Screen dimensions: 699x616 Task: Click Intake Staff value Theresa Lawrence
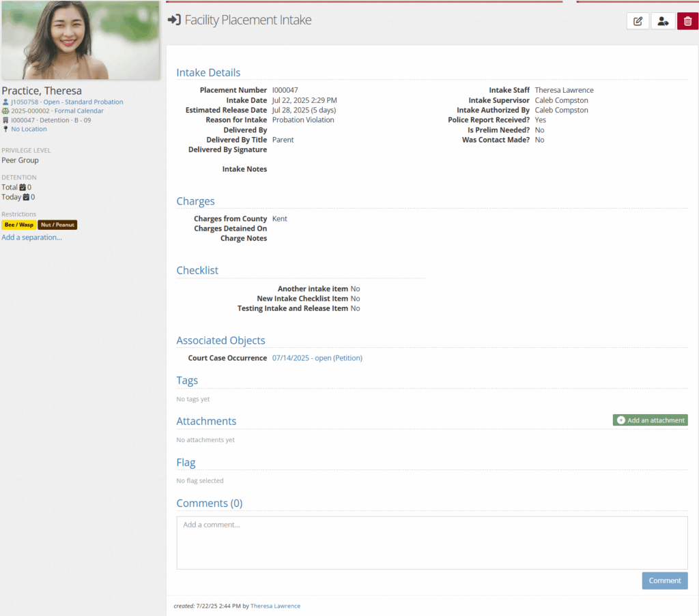coord(564,90)
